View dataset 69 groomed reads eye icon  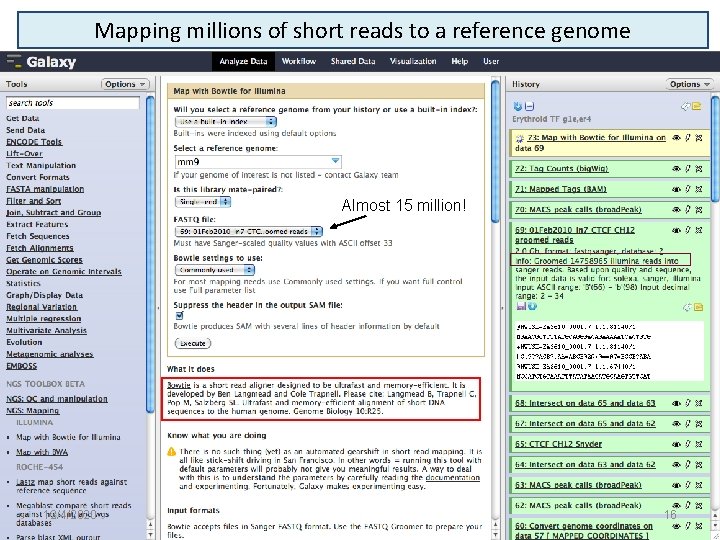[676, 231]
